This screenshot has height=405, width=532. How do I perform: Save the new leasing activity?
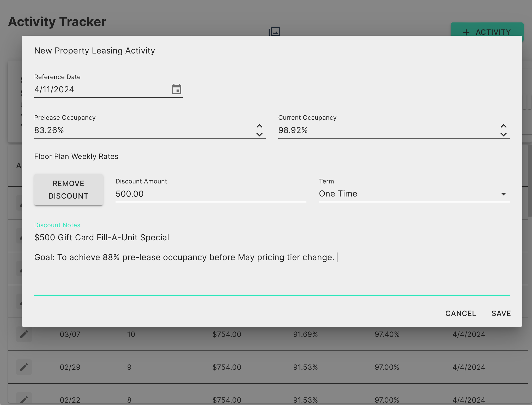[x=501, y=313]
